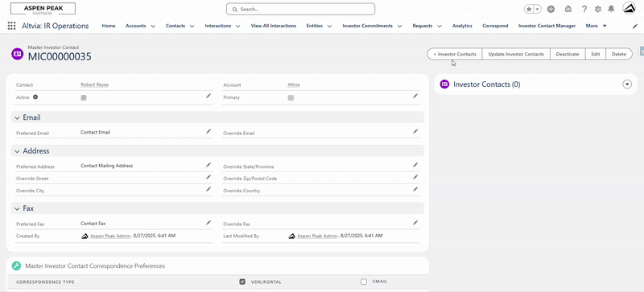
Task: Click the Deactivate button
Action: [x=568, y=54]
